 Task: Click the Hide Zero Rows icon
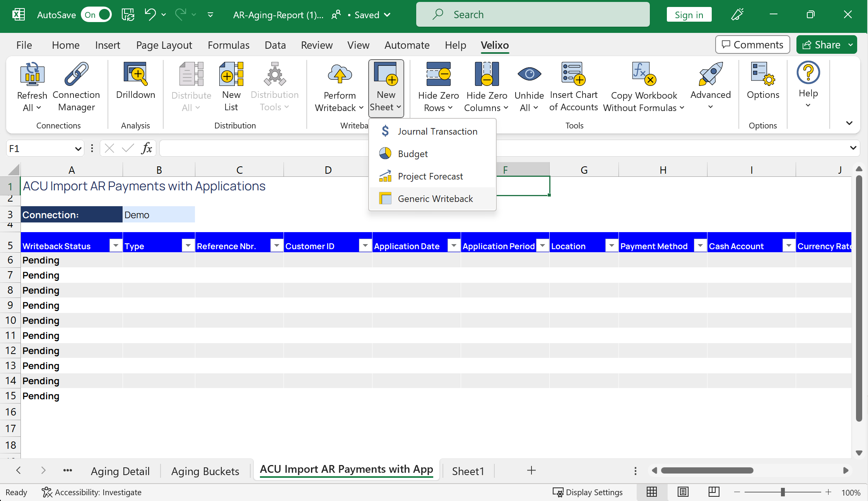[x=438, y=74]
